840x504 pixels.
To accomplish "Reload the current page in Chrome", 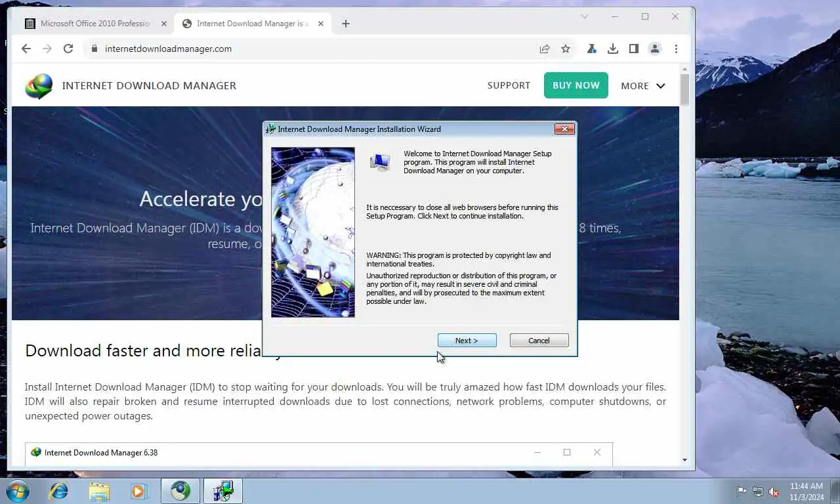I will click(x=68, y=49).
